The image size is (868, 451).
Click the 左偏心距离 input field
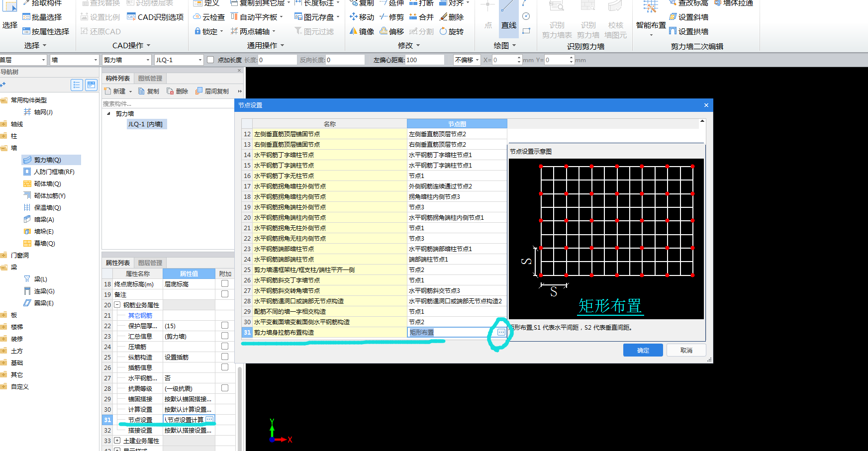click(x=424, y=60)
